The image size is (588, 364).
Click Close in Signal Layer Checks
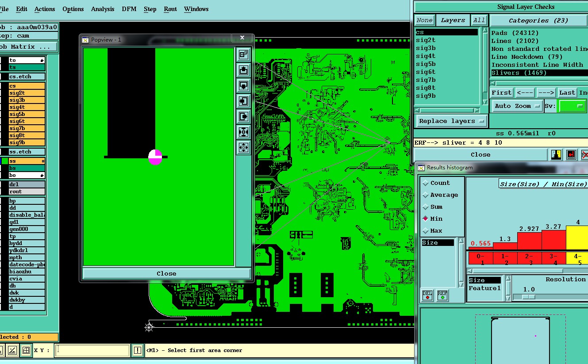click(x=480, y=155)
